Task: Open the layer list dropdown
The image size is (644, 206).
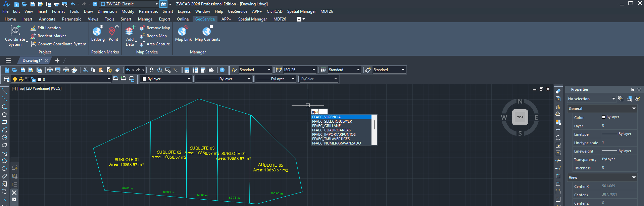Action: (108, 79)
